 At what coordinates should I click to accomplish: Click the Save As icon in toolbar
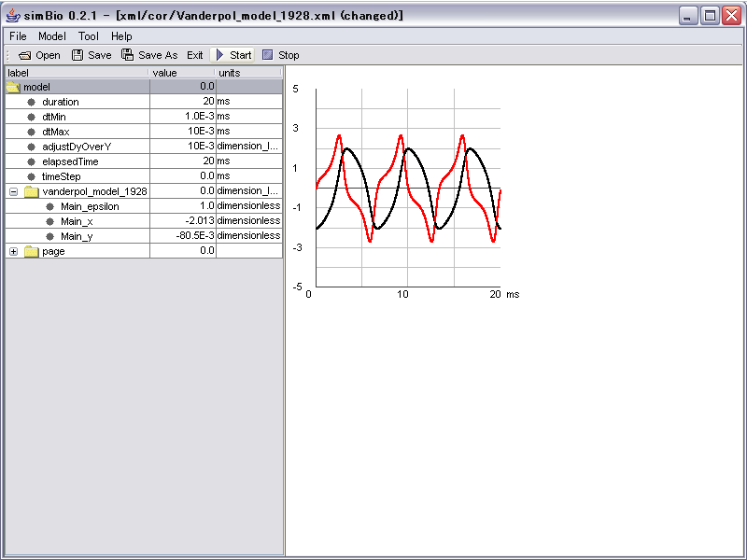[x=127, y=55]
